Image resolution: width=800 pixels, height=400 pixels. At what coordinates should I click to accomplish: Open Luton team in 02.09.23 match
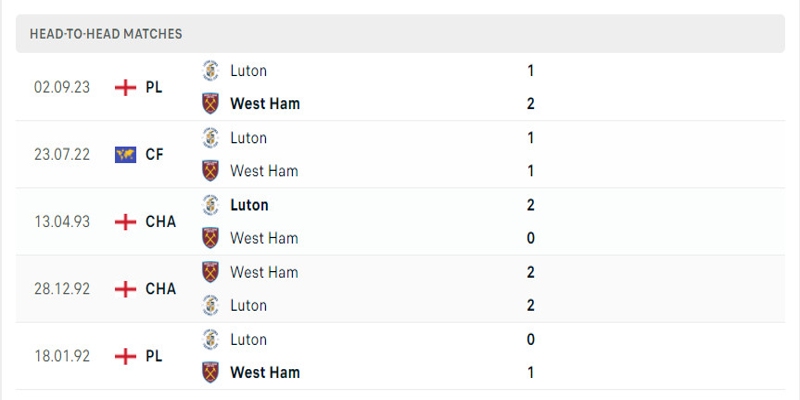(248, 71)
